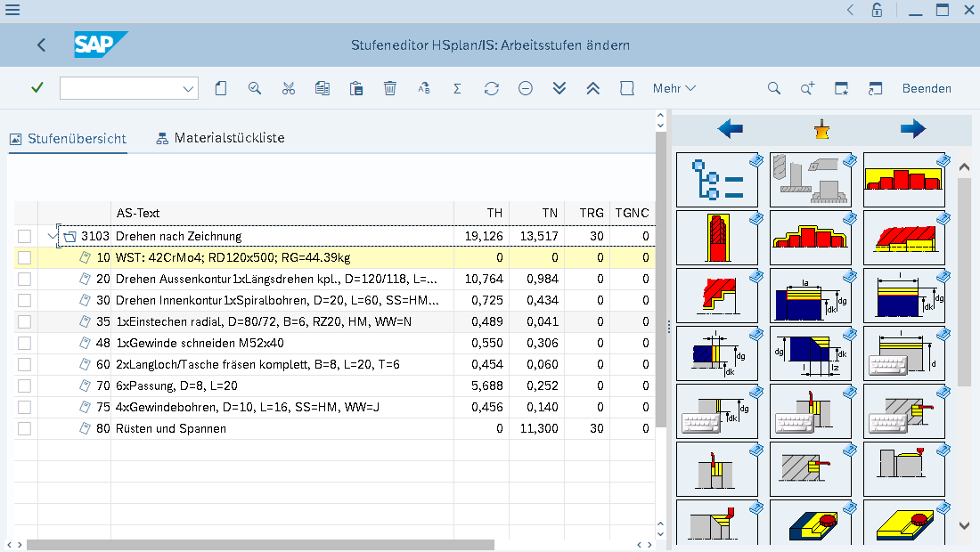Click the blue right arrow in picture panel
The image size is (980, 552).
point(912,129)
